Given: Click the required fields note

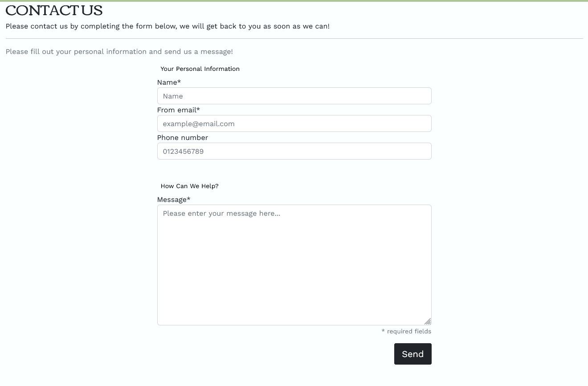Looking at the screenshot, I should (406, 331).
